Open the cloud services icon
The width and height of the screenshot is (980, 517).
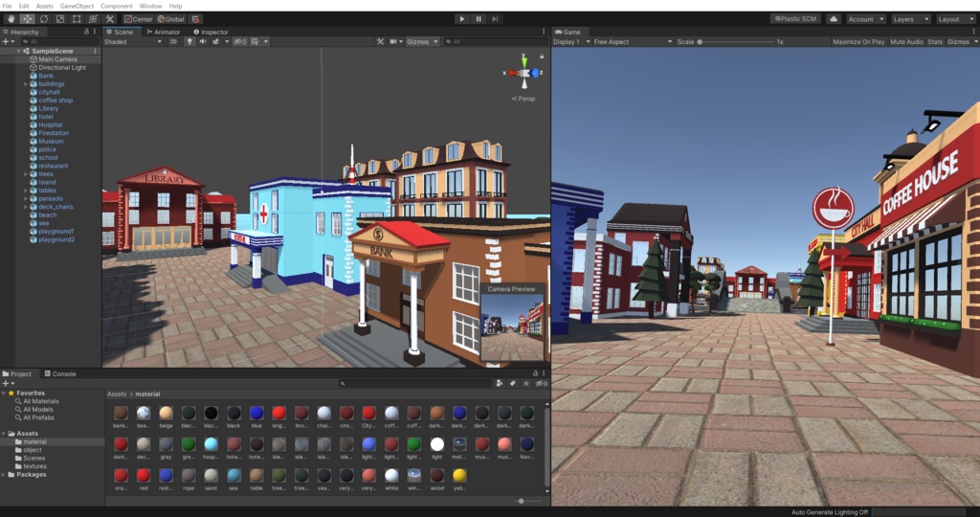(x=832, y=19)
